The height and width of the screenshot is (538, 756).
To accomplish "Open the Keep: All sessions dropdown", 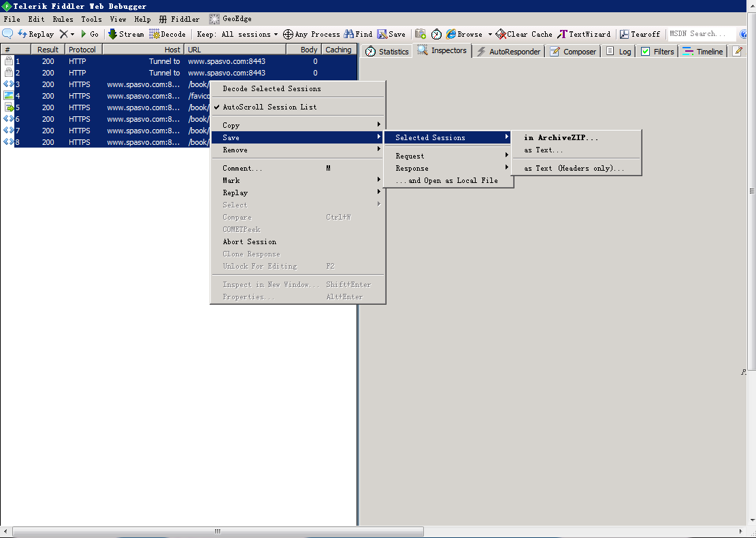I will click(x=237, y=34).
